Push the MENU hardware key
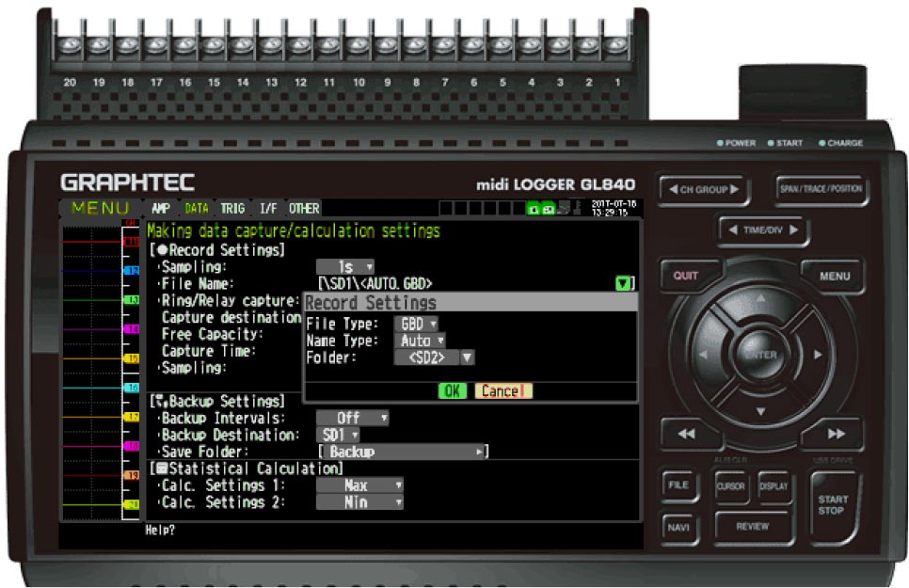This screenshot has height=588, width=909. [x=835, y=277]
